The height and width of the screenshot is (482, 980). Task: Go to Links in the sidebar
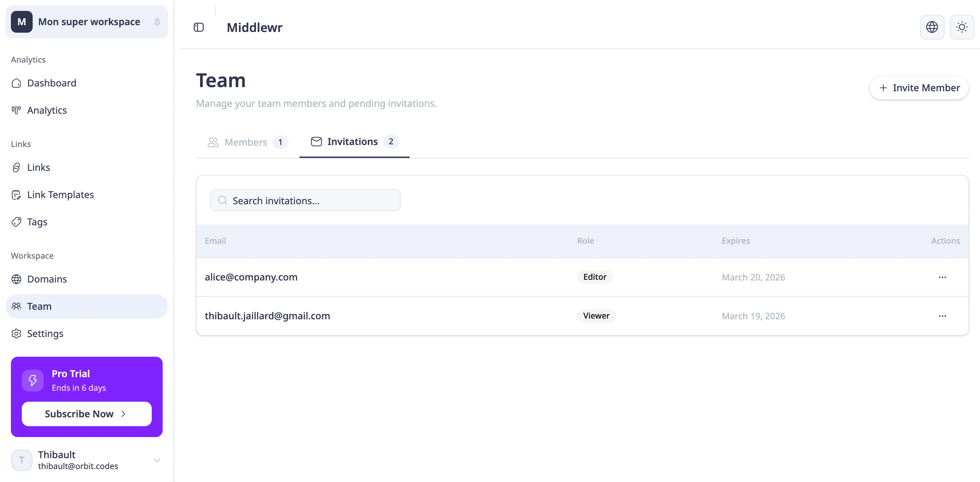(86, 167)
